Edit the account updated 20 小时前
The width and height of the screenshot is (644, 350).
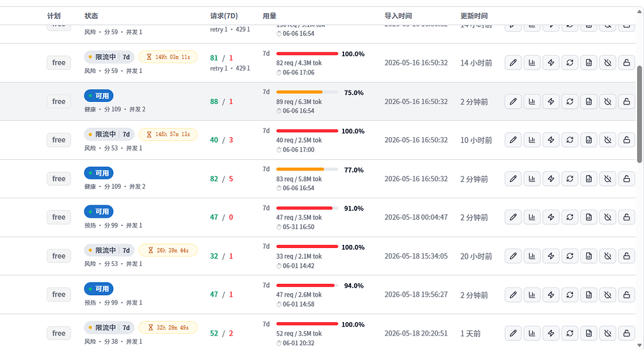point(513,256)
